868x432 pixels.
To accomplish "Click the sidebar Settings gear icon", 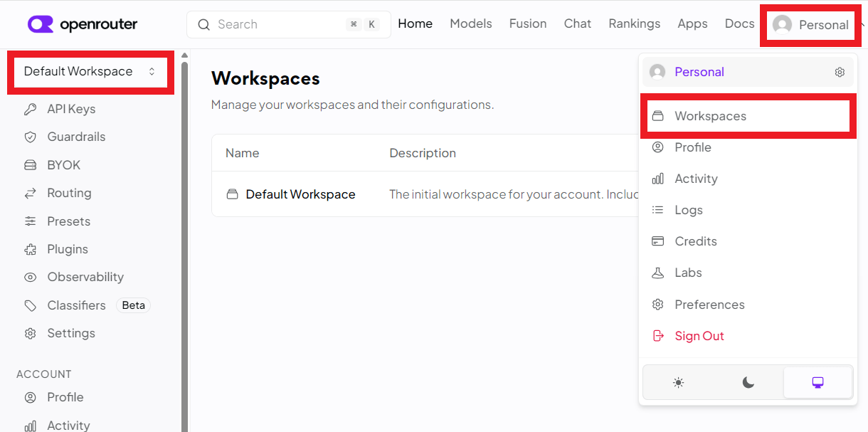I will pos(30,333).
